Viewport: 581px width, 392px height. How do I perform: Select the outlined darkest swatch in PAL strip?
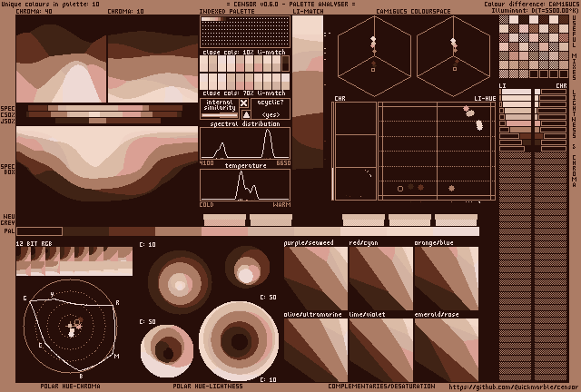click(39, 231)
